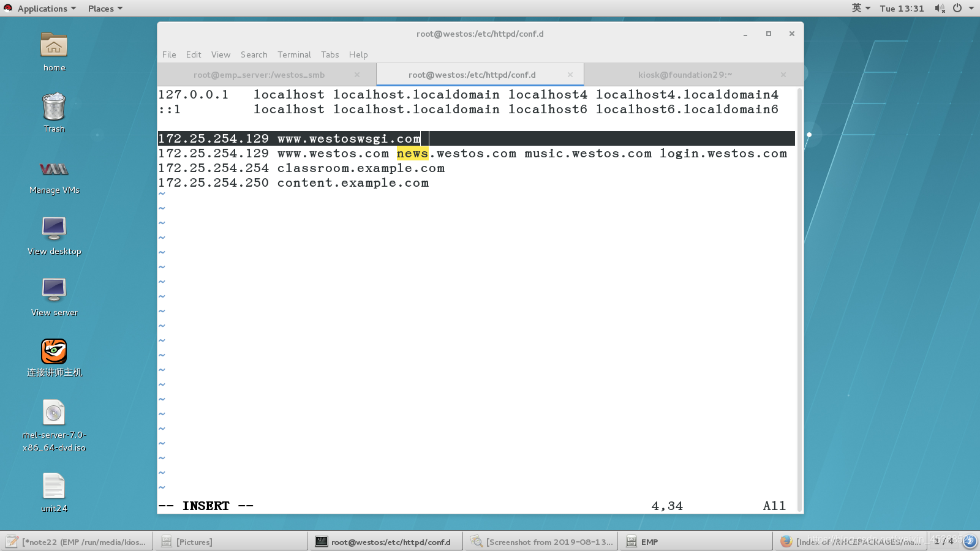
Task: Switch to note22 EMP taskbar window
Action: [x=77, y=542]
